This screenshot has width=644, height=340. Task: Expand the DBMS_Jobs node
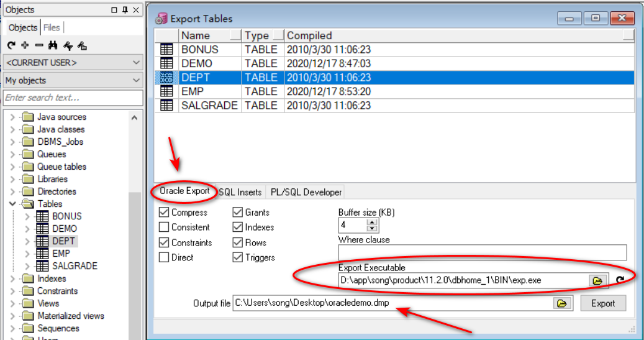point(13,142)
